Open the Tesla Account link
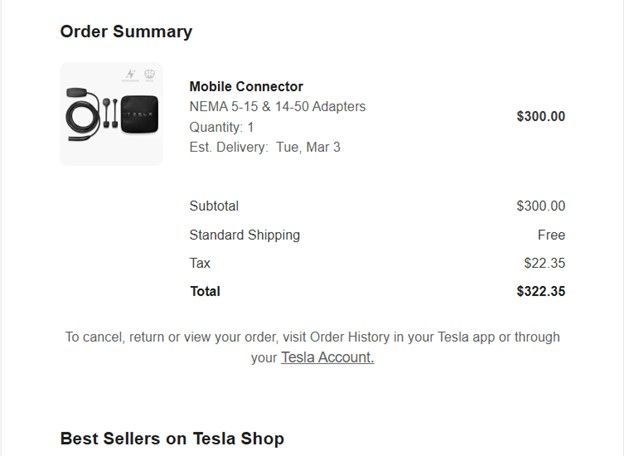The image size is (624, 456). click(x=327, y=357)
